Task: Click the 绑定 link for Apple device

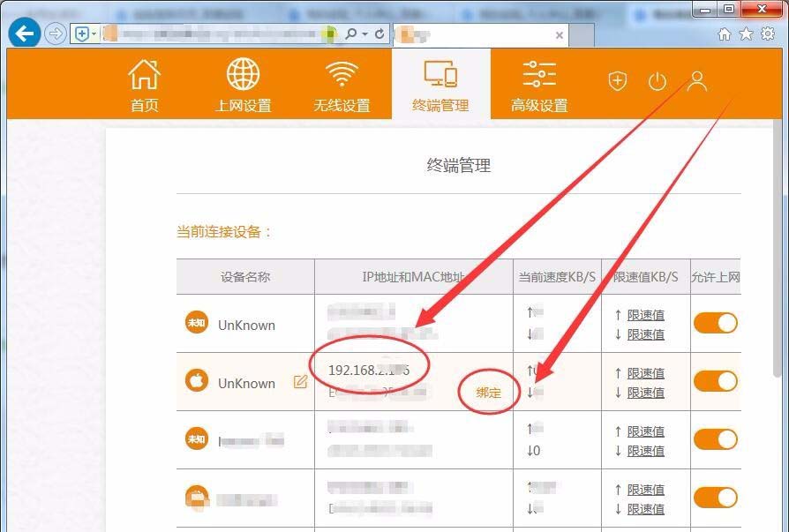Action: 488,393
